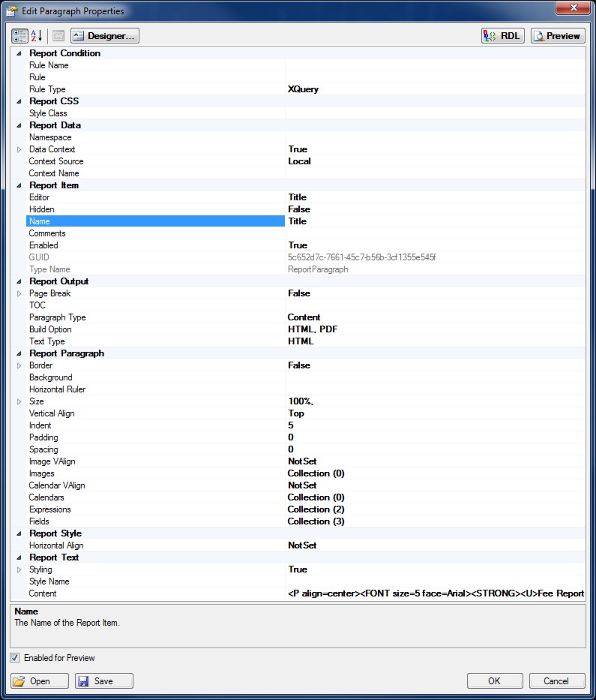Screen dimensions: 596x700
Task: Open the Designer editor
Action: tap(105, 36)
